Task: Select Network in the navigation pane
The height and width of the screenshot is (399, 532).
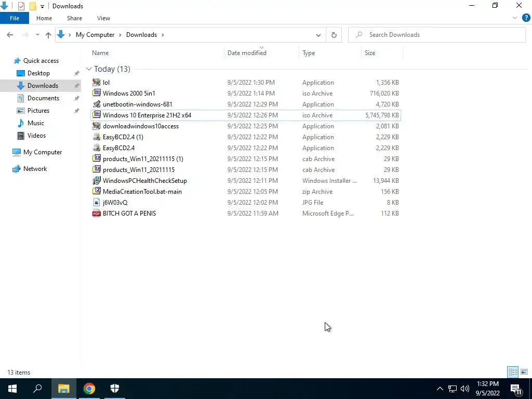Action: point(35,169)
